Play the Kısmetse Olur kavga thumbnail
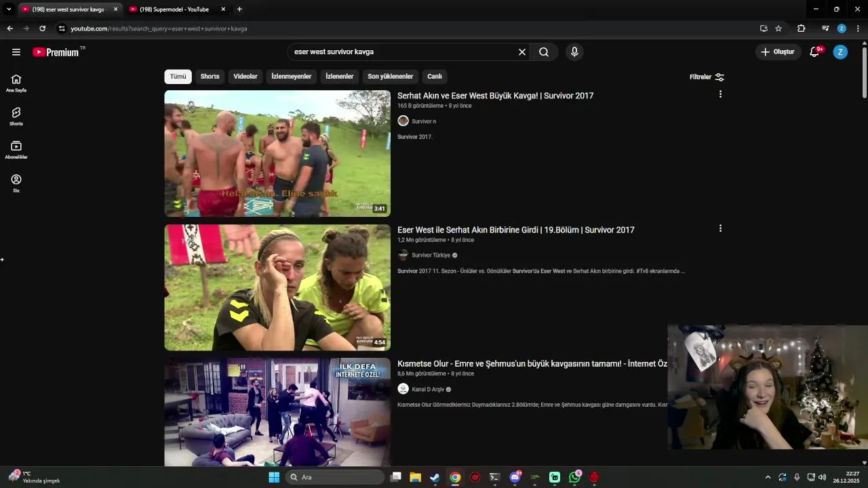868x488 pixels. 277,412
